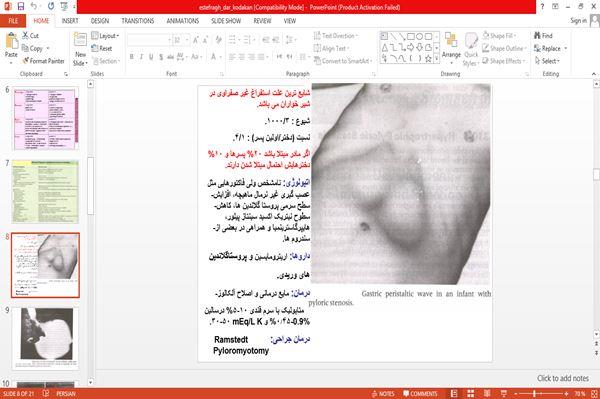The image size is (600, 399).
Task: Click the spell check status bar icon
Action: click(46, 394)
